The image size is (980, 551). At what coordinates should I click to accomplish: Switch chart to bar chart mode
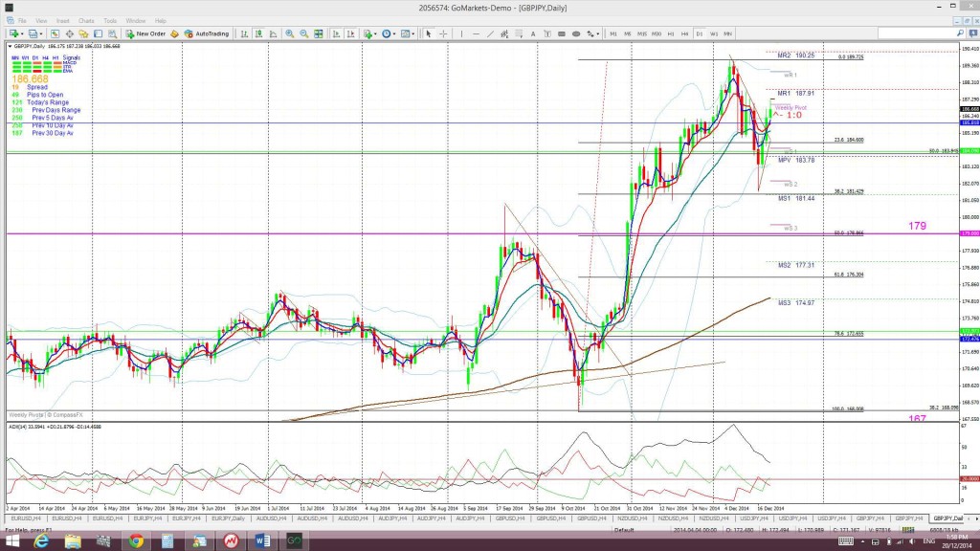[244, 33]
